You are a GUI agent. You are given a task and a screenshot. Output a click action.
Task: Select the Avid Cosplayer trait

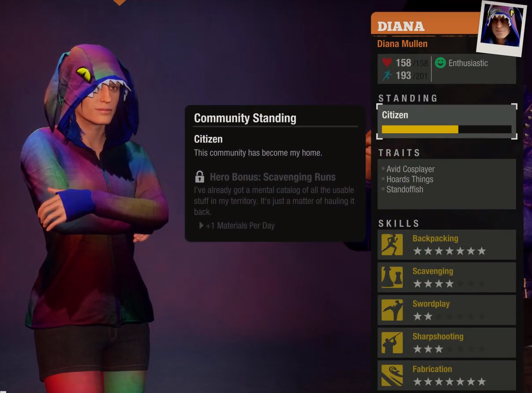coord(410,169)
